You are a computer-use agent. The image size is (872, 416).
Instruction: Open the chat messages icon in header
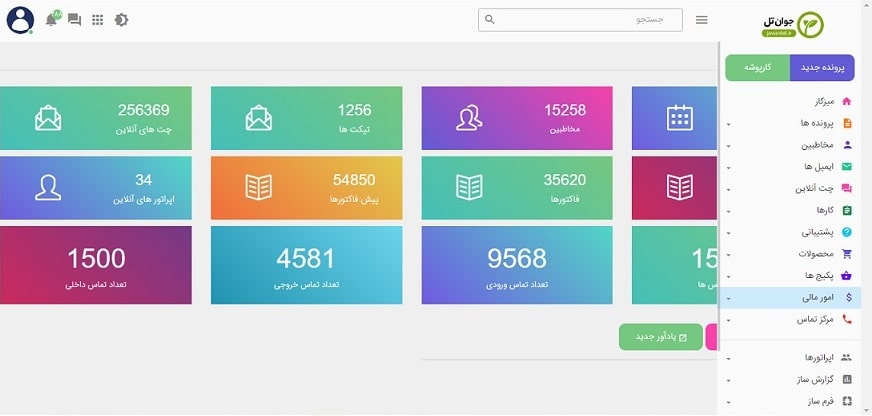pos(74,20)
